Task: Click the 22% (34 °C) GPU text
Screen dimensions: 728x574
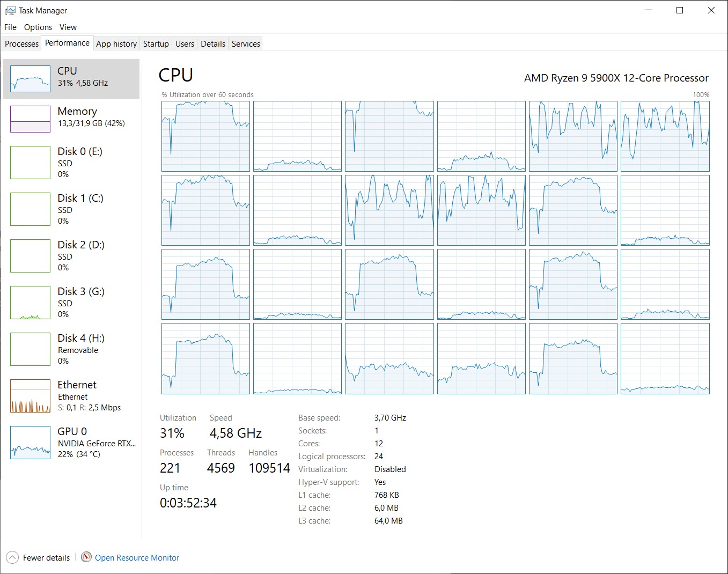Action: coord(79,454)
